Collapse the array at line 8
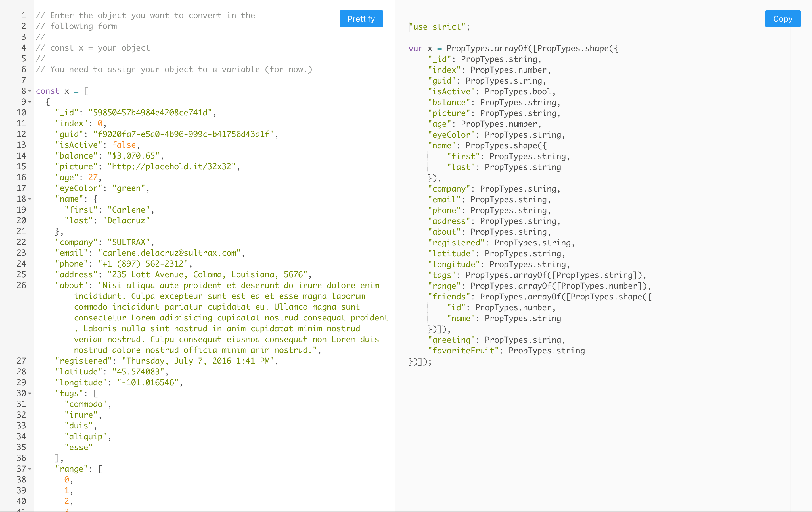812x512 pixels. pyautogui.click(x=30, y=91)
